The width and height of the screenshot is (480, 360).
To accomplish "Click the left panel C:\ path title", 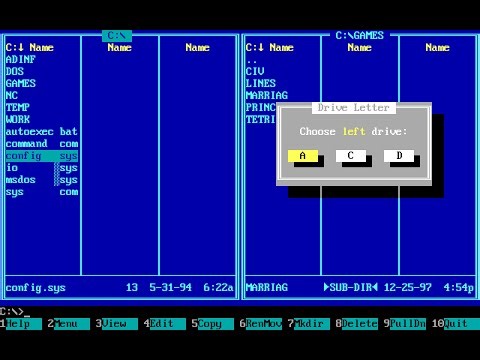I will [117, 35].
